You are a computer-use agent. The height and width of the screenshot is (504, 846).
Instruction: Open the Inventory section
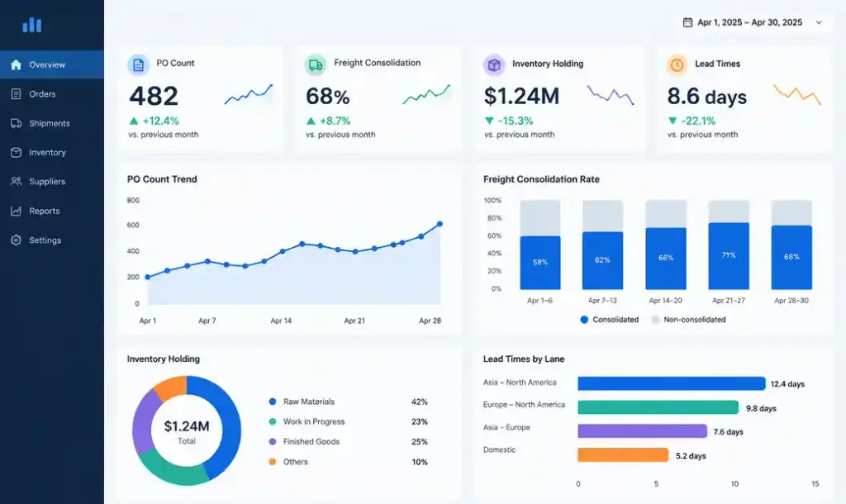coord(52,152)
